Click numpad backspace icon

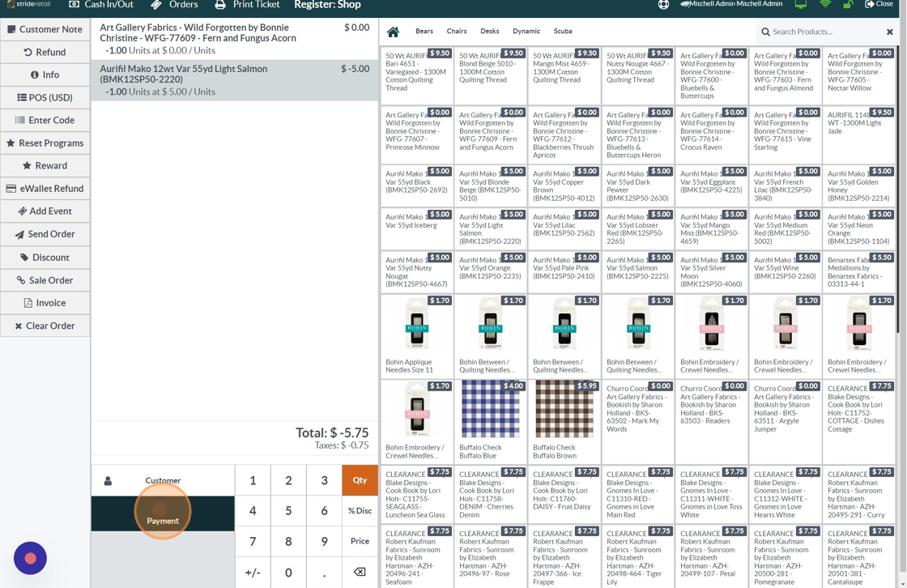(360, 573)
